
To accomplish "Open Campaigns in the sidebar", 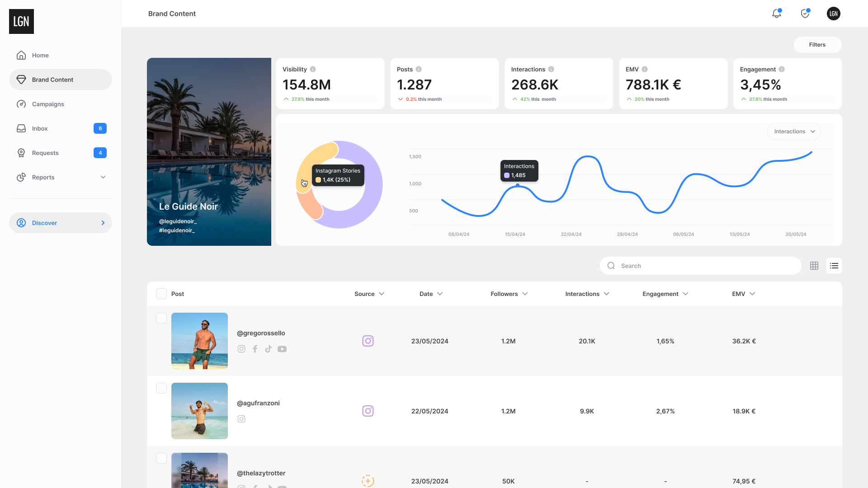I will tap(48, 104).
